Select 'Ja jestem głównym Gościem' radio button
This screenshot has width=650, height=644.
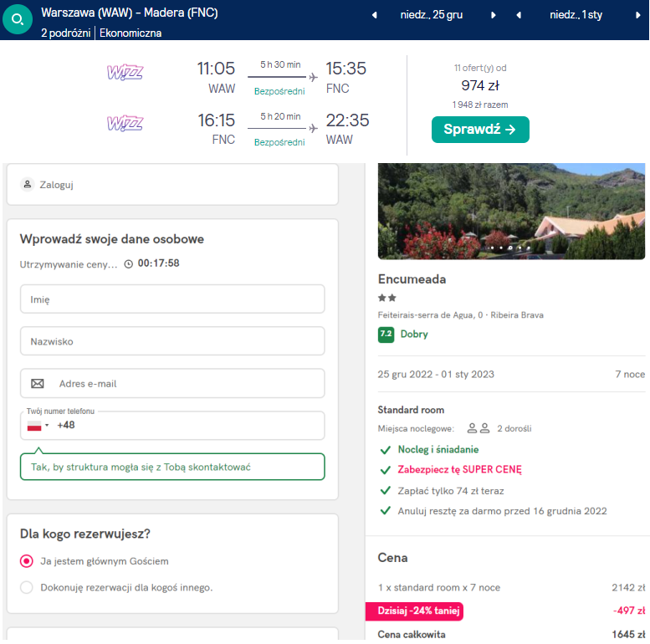(27, 561)
